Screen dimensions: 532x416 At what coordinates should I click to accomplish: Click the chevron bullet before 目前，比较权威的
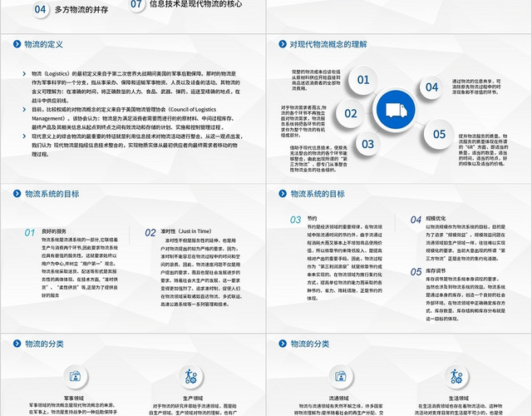(x=24, y=109)
